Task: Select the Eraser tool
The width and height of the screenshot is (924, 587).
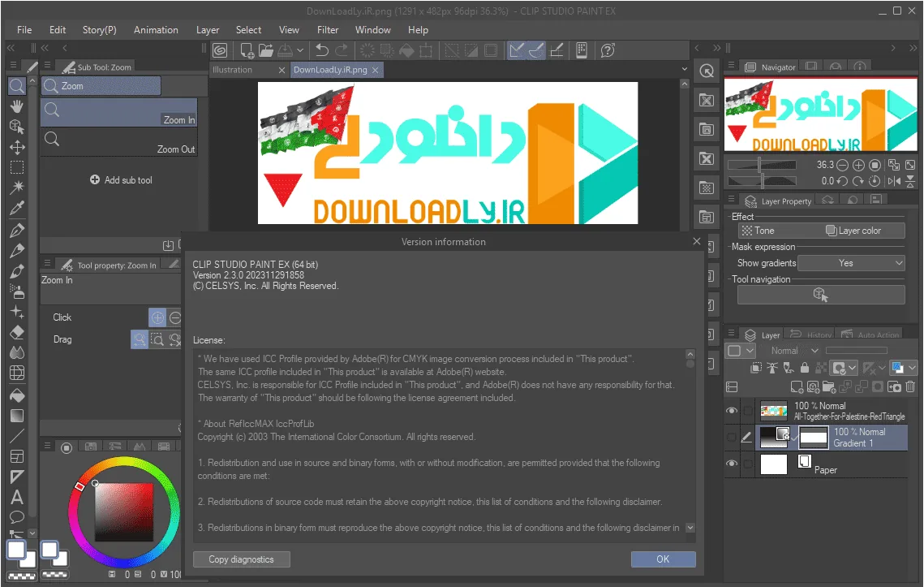Action: click(17, 333)
